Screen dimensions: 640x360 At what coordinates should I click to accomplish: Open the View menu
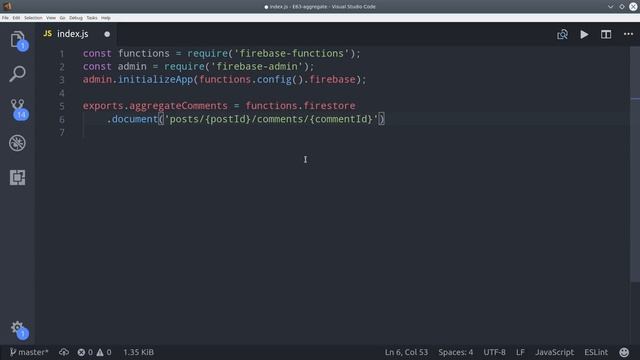51,18
